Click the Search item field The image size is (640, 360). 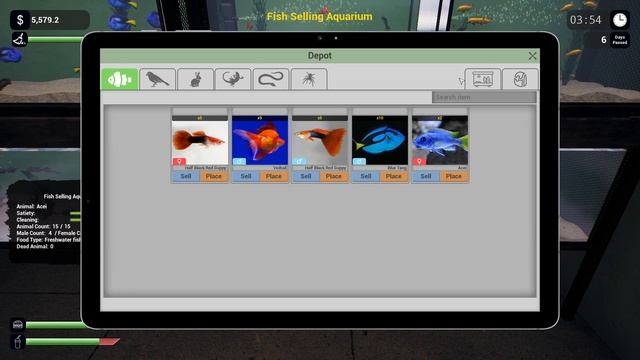484,97
